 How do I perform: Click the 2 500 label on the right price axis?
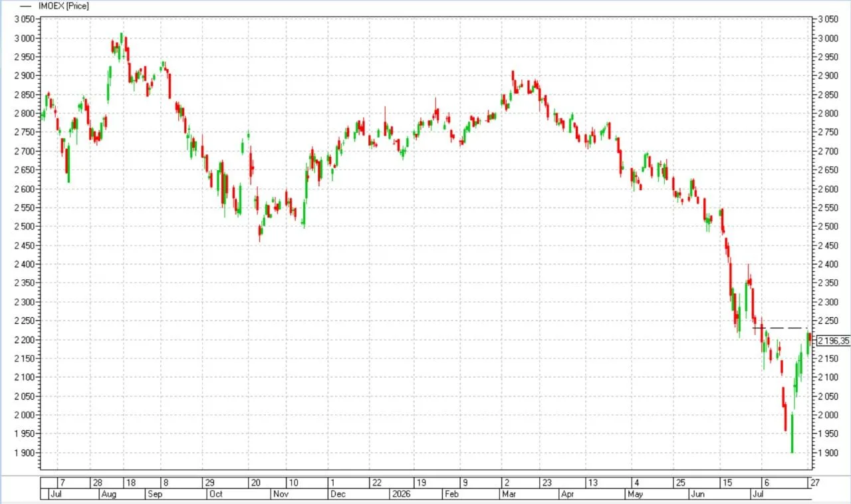point(827,227)
